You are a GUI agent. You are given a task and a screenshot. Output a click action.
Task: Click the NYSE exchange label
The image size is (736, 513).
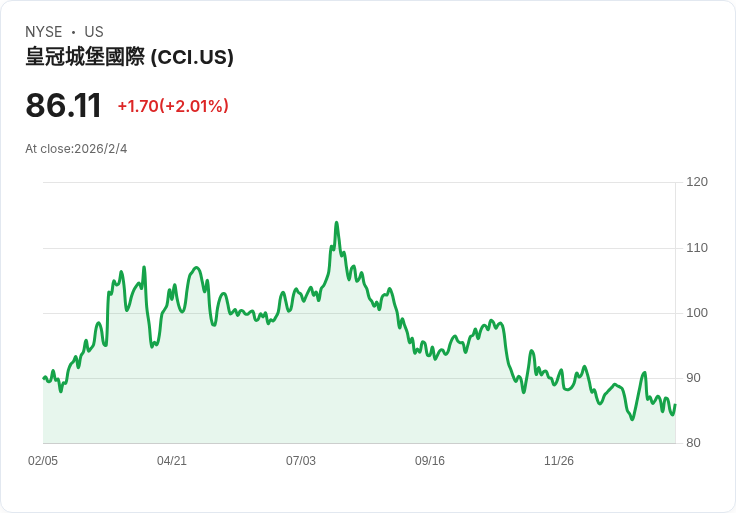coord(44,32)
